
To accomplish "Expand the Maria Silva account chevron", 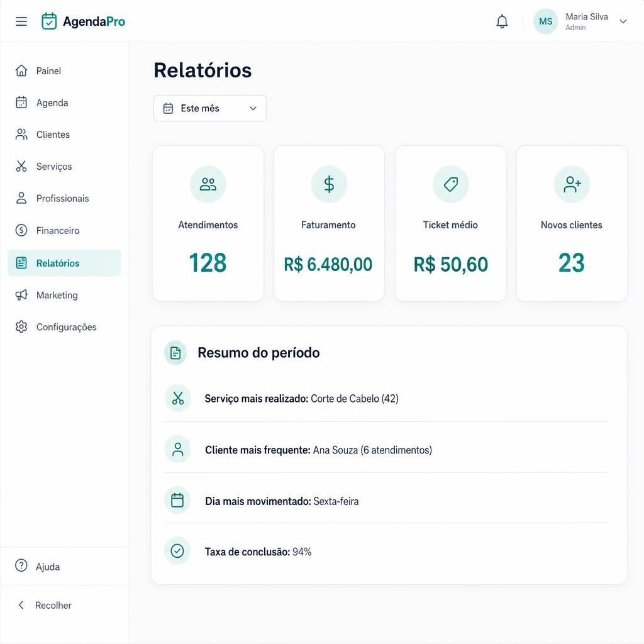I will coord(623,21).
